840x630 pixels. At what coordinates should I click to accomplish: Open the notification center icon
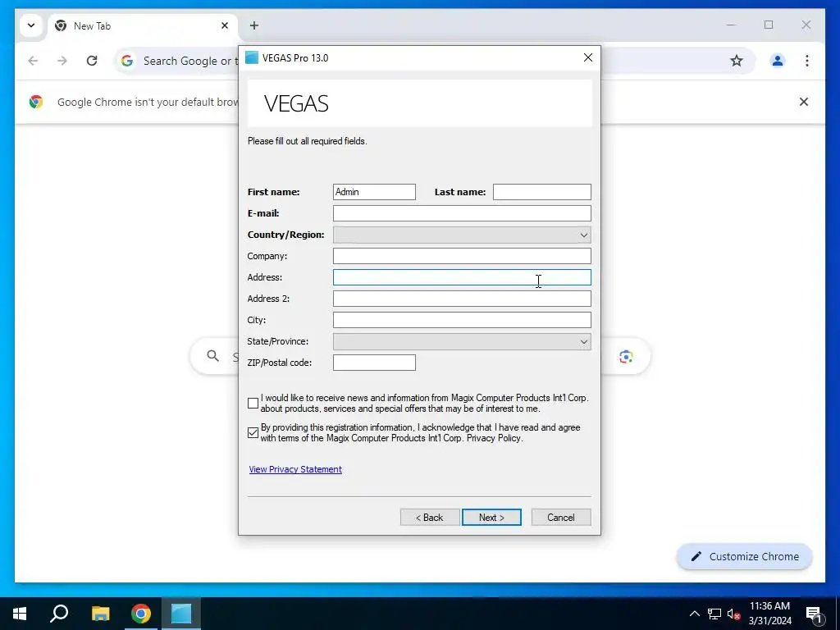click(x=814, y=614)
